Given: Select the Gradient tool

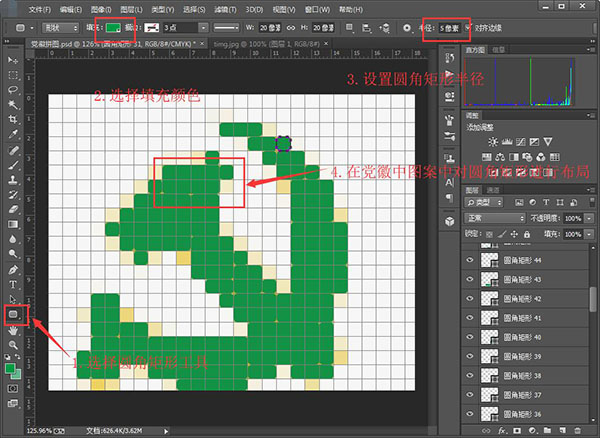Looking at the screenshot, I should pos(13,225).
